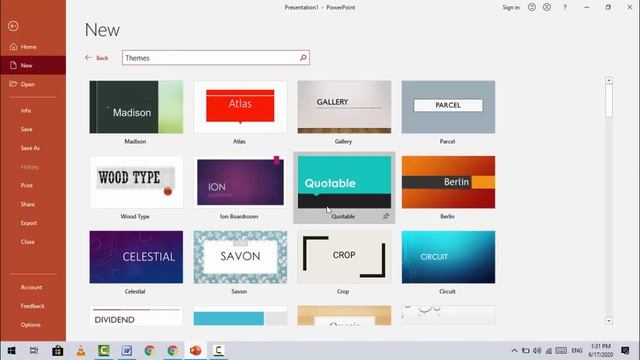Show hidden icons in system tray
This screenshot has height=360, width=640.
coord(514,351)
